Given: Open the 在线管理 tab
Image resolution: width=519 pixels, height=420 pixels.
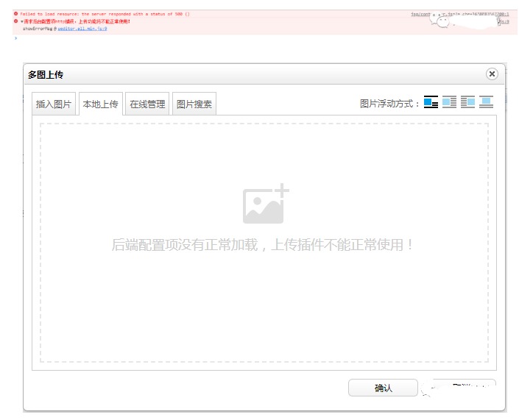Looking at the screenshot, I should (x=147, y=104).
